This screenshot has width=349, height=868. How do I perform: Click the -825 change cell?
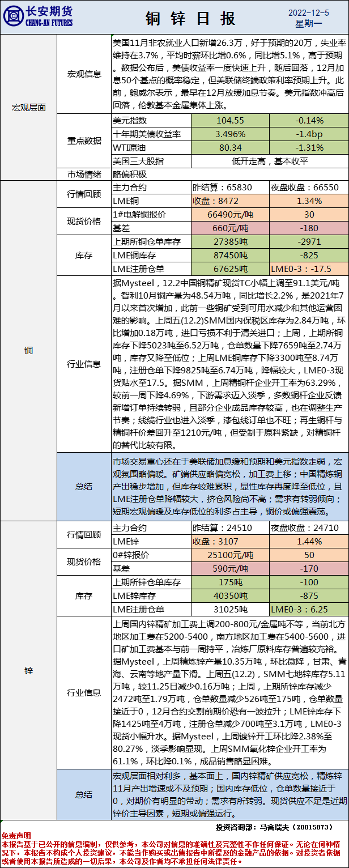pyautogui.click(x=309, y=255)
